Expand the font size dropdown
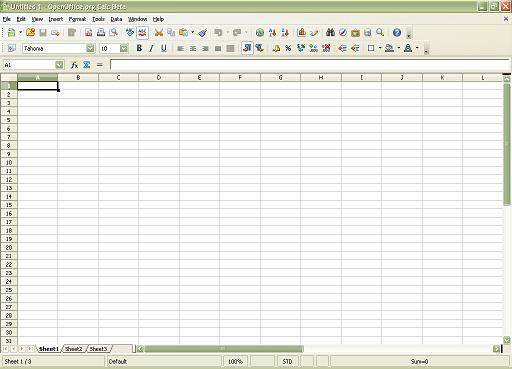The height and width of the screenshot is (369, 512). tap(124, 48)
